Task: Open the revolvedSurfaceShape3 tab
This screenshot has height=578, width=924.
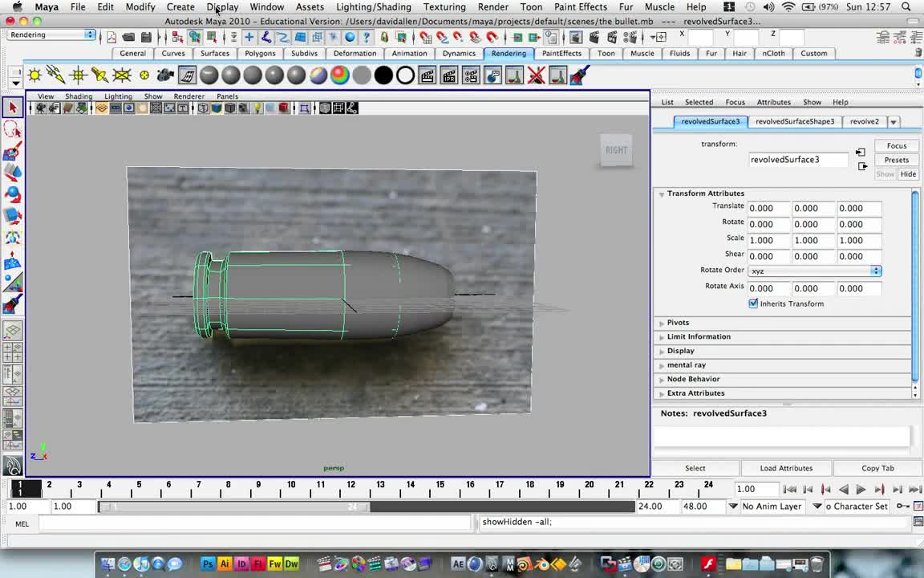Action: point(794,121)
